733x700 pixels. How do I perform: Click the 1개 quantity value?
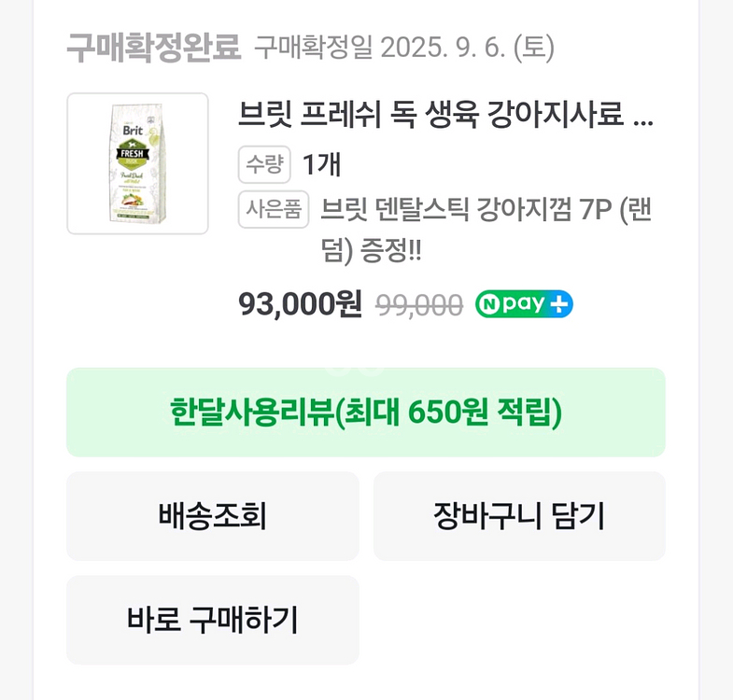321,164
